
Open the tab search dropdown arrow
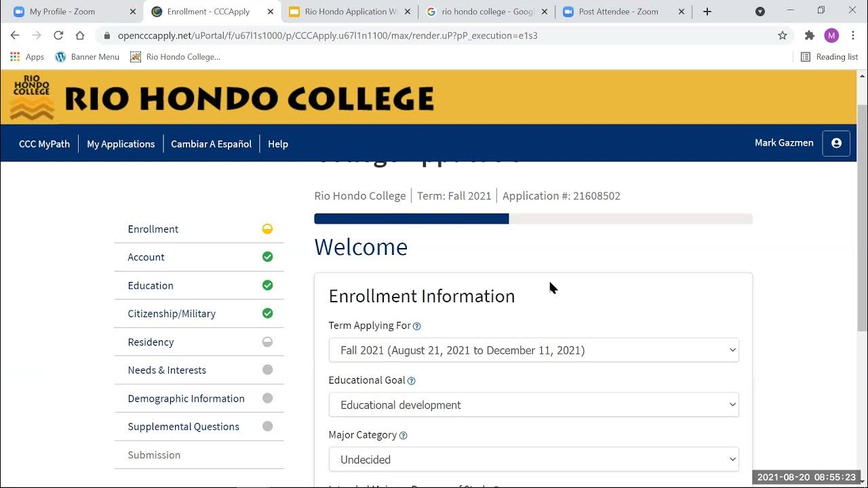(x=760, y=12)
